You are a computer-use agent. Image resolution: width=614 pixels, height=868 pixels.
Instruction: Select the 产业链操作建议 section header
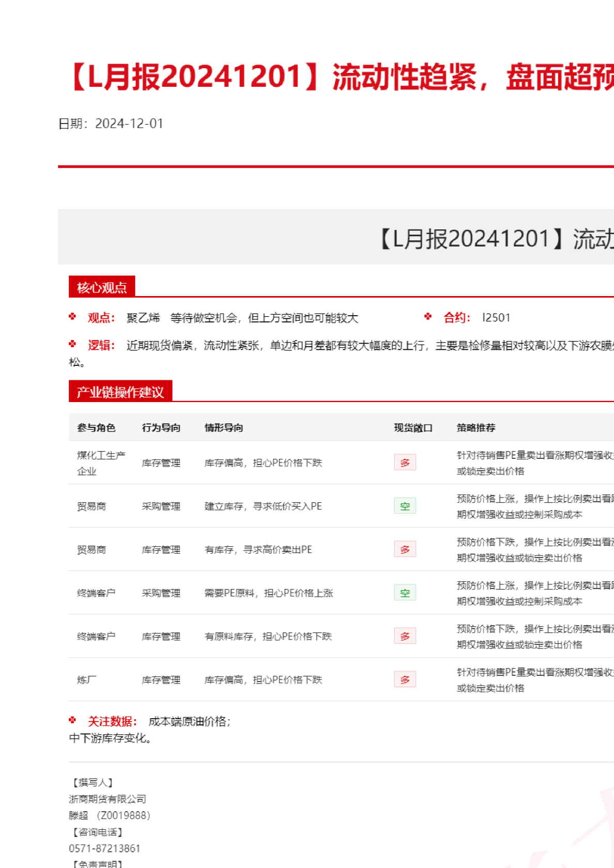[120, 392]
